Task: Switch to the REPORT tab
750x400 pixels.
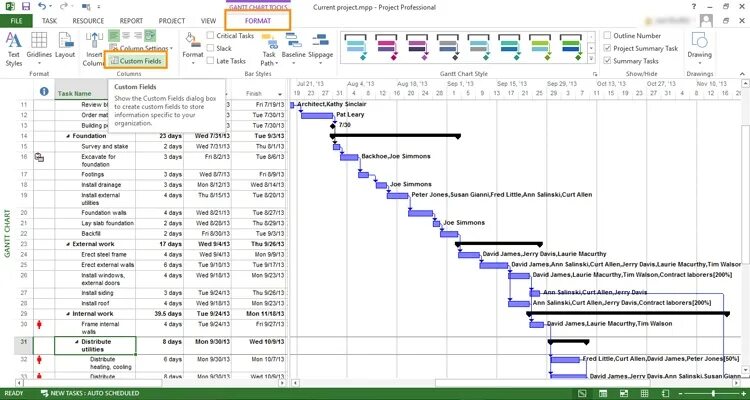Action: coord(131,21)
